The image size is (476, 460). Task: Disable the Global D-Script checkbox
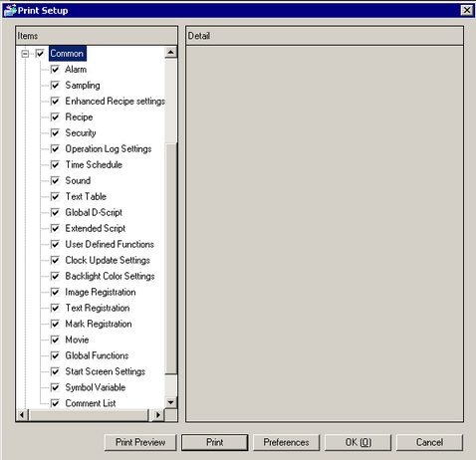55,212
